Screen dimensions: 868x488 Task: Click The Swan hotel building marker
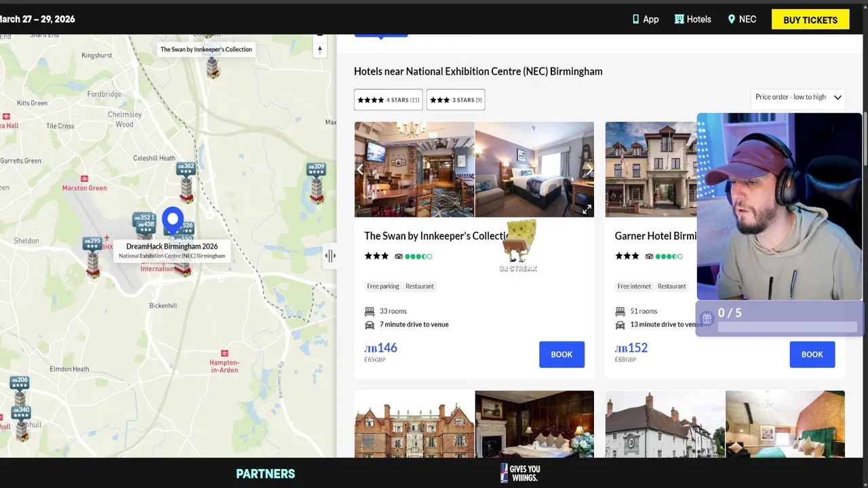click(x=213, y=67)
